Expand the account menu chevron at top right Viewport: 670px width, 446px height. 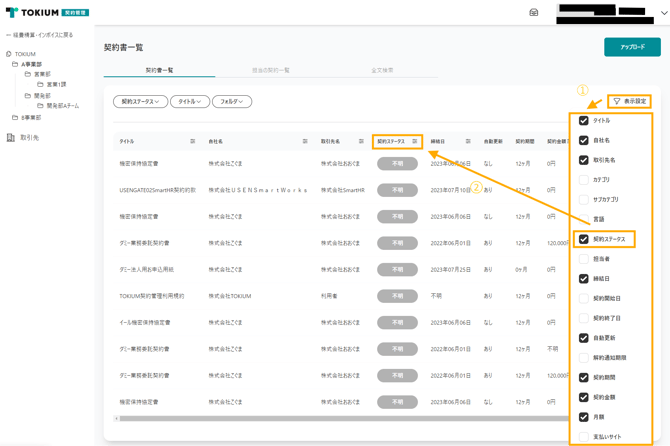[663, 13]
